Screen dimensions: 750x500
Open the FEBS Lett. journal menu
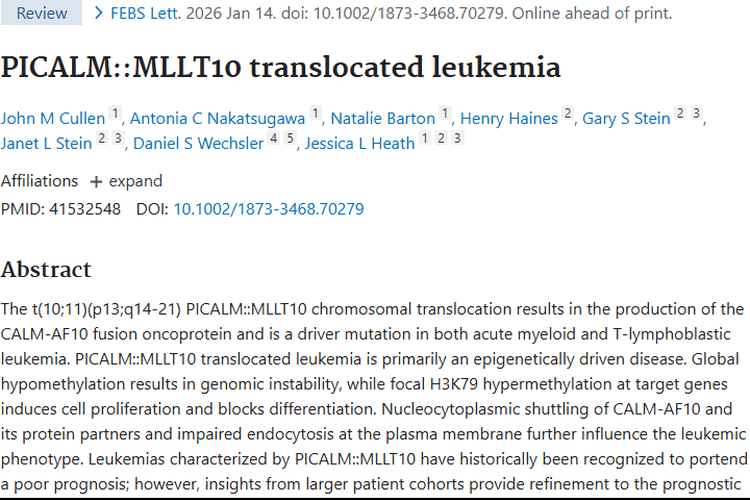coord(149,13)
